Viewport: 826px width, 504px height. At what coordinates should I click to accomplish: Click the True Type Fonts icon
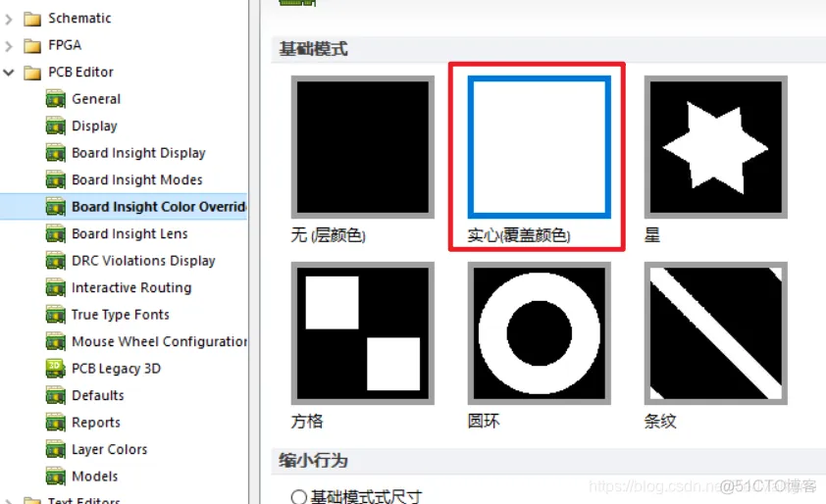pos(56,315)
